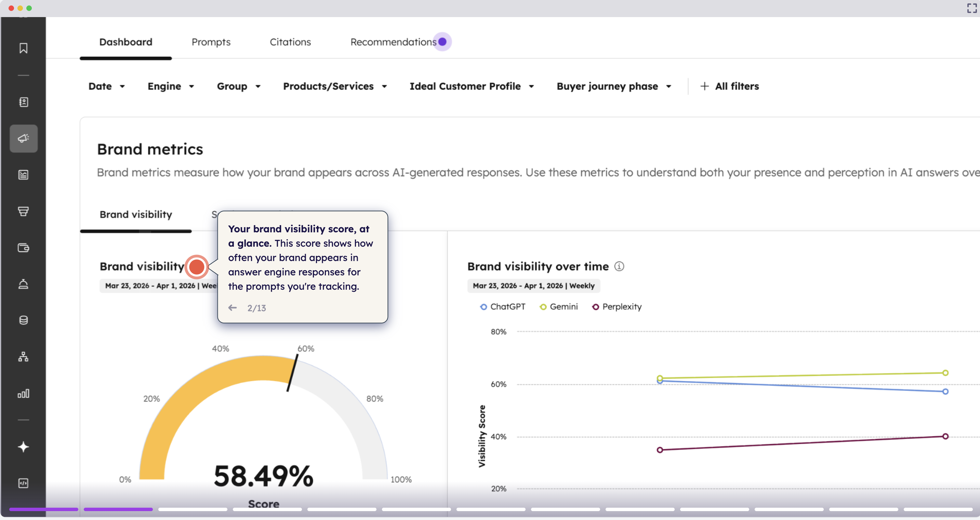Click the red hotspot beacon by Brand visibility
The height and width of the screenshot is (520, 980).
tap(197, 267)
